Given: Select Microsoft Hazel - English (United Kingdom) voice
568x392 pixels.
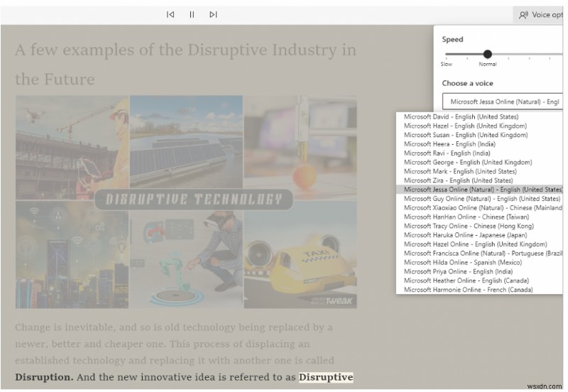Looking at the screenshot, I should 480,126.
